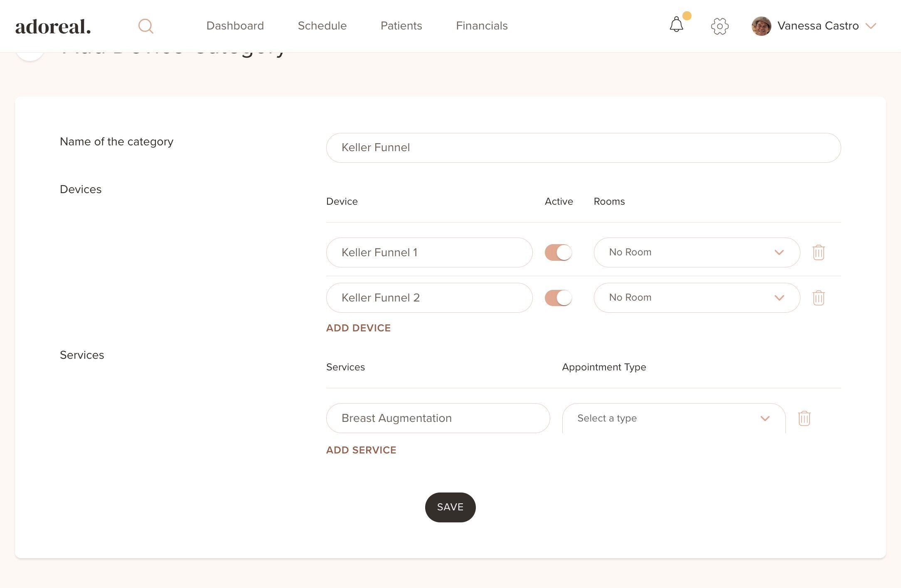
Task: Disable Active switch for Keller Funnel 2
Action: click(558, 298)
